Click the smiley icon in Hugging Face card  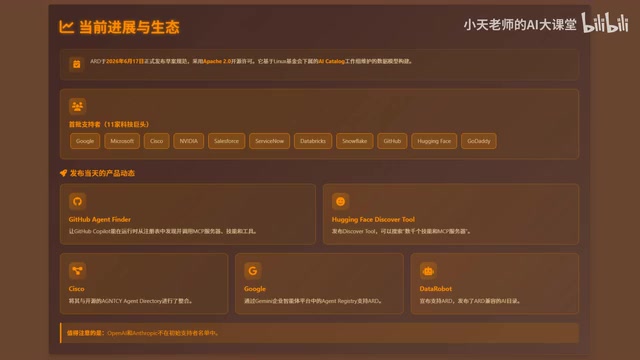(x=340, y=201)
